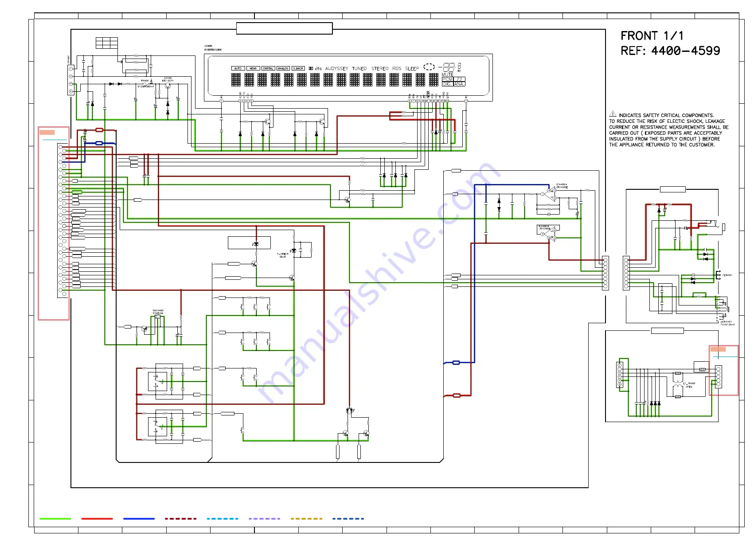Viewport: 754px width, 560px height.
Task: Click the small table grid symbol at top left
Action: click(x=107, y=43)
